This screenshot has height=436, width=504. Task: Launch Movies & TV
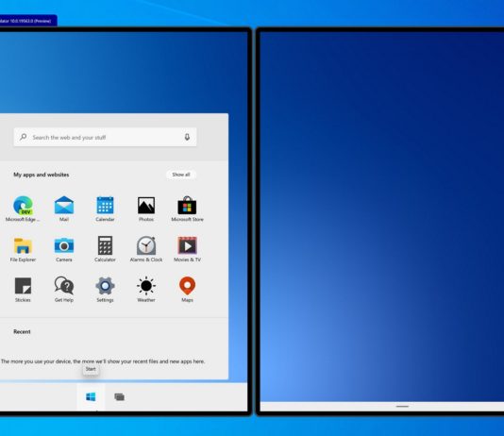(x=188, y=249)
